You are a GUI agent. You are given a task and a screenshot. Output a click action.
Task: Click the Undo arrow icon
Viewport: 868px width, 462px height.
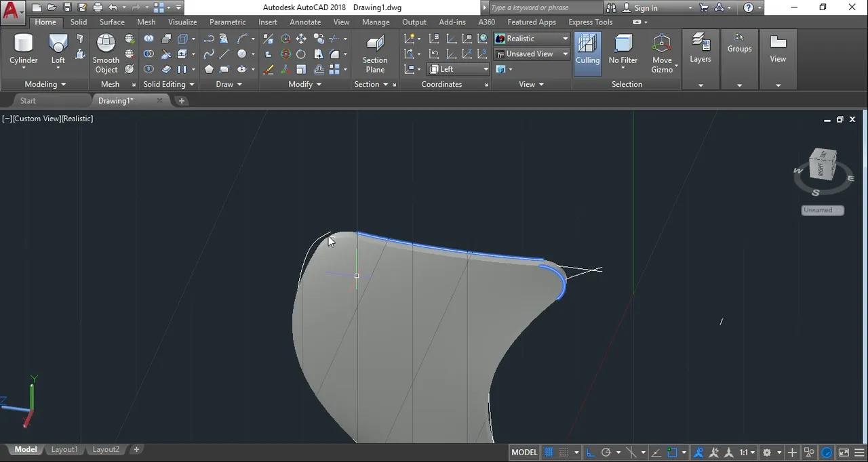tap(113, 7)
